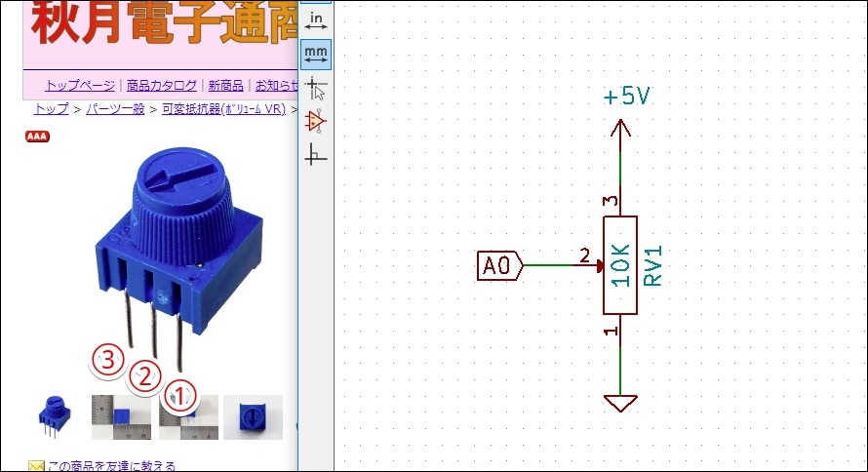The width and height of the screenshot is (868, 472).
Task: Select the first potentiometer thumbnail
Action: tap(55, 417)
